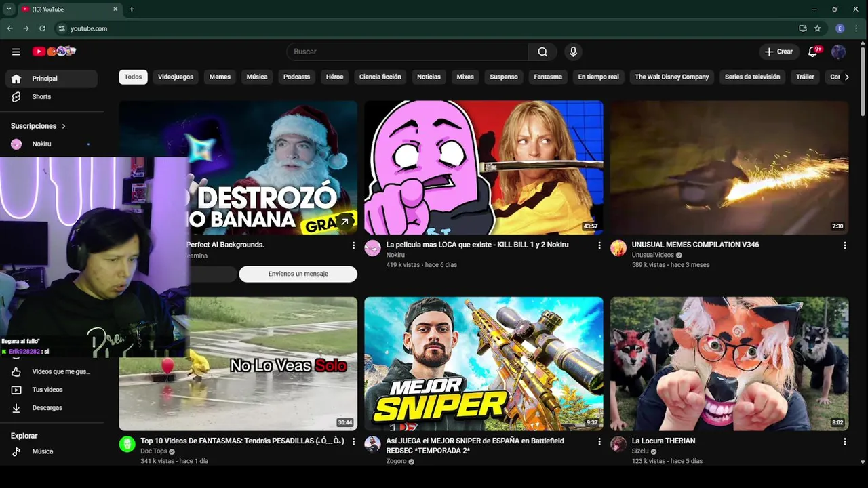Open options for Top 10 FANTASMAS video
Viewport: 868px width, 488px height.
point(353,441)
